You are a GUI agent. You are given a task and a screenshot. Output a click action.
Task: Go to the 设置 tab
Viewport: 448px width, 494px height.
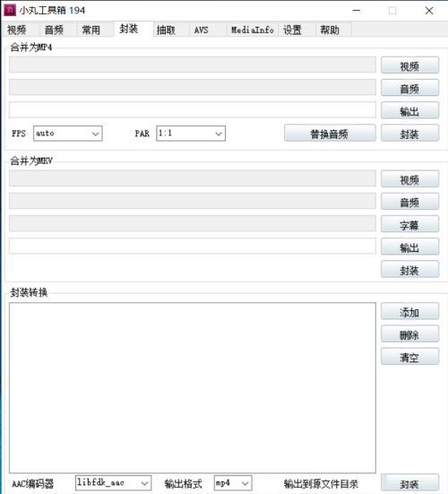tap(297, 30)
